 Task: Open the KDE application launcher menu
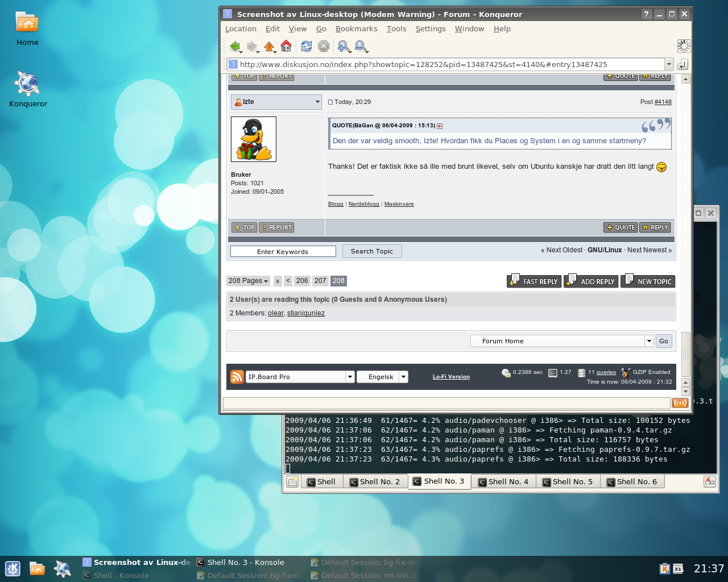point(13,568)
